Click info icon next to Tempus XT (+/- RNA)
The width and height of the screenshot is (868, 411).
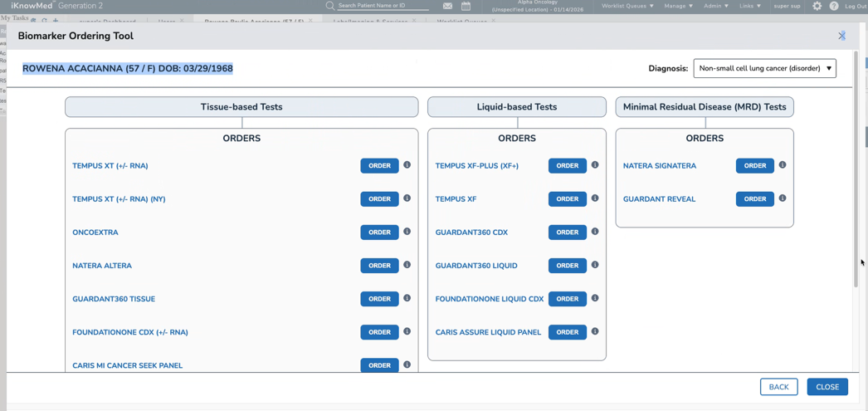[x=407, y=165]
